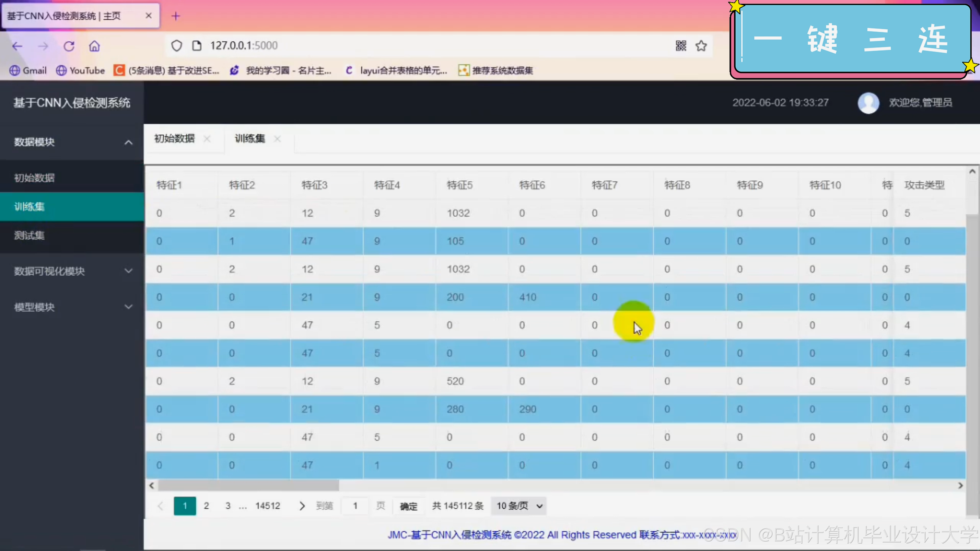Click the browser home icon
Viewport: 980px width, 551px height.
(94, 46)
